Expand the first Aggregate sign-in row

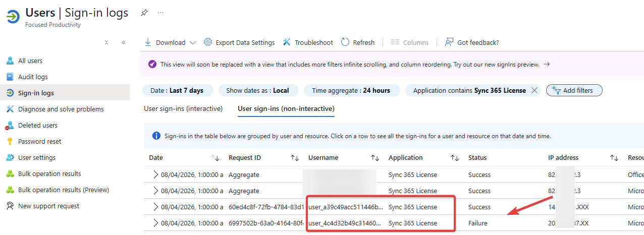point(155,174)
